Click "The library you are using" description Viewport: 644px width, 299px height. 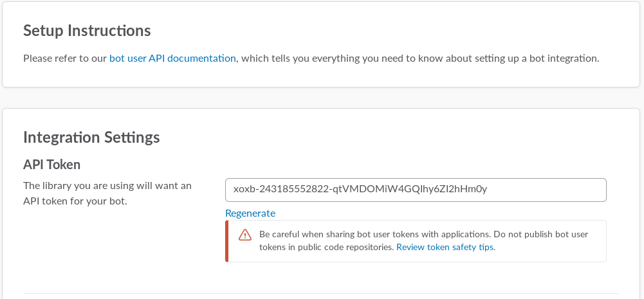coord(107,186)
